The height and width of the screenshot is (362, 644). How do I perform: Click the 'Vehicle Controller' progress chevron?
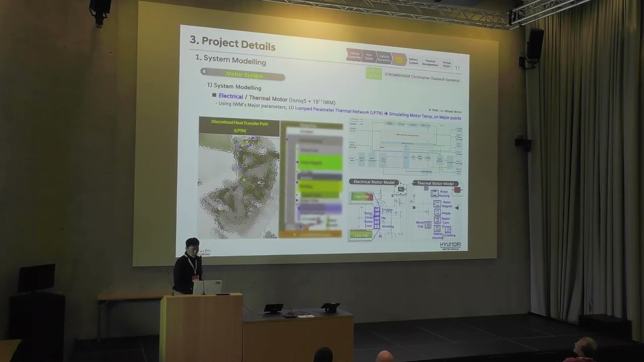355,55
